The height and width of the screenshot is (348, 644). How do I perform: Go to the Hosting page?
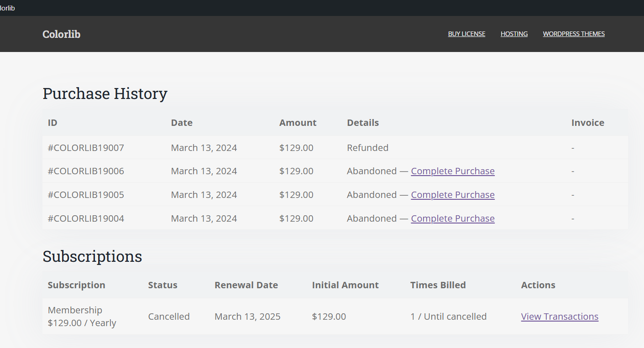pyautogui.click(x=514, y=34)
